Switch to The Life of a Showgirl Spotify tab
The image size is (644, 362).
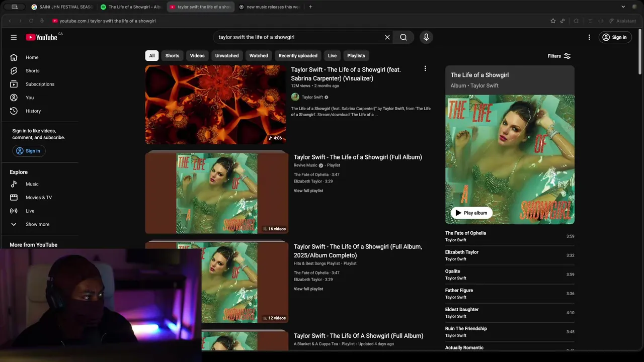(x=131, y=7)
